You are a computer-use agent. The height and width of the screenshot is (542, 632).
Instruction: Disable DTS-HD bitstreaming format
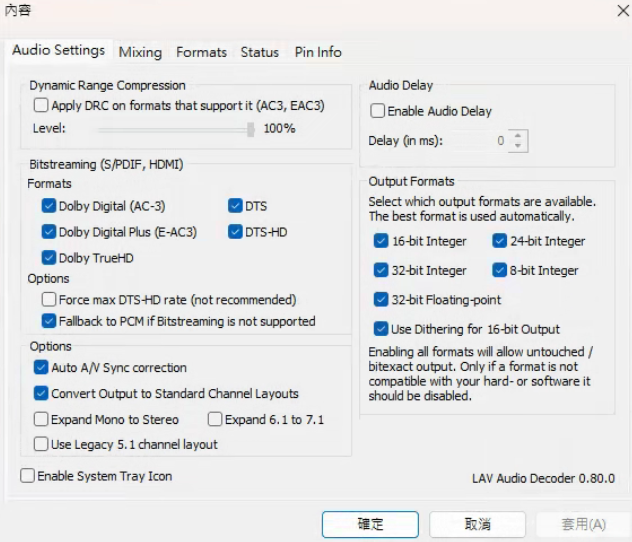pos(236,232)
